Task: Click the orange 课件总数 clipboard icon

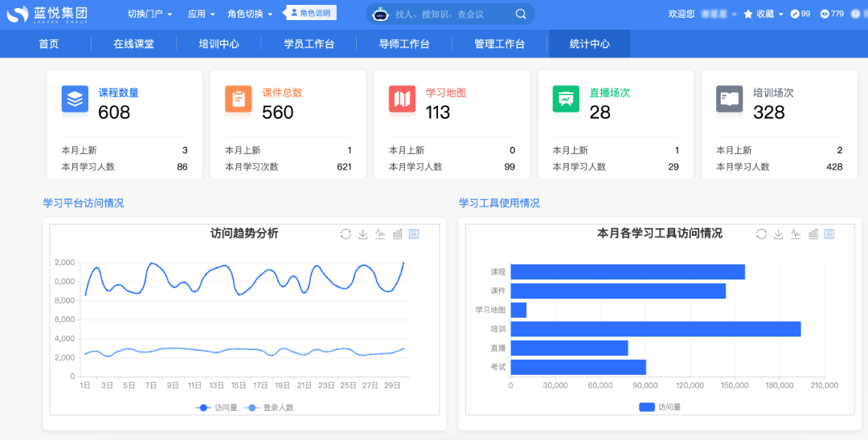Action: pyautogui.click(x=239, y=99)
